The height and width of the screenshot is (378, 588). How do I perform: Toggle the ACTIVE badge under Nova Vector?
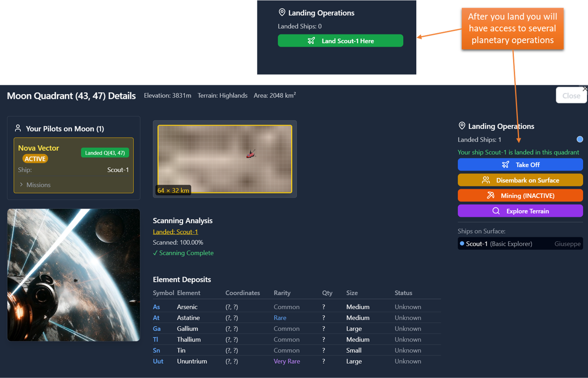(x=35, y=159)
